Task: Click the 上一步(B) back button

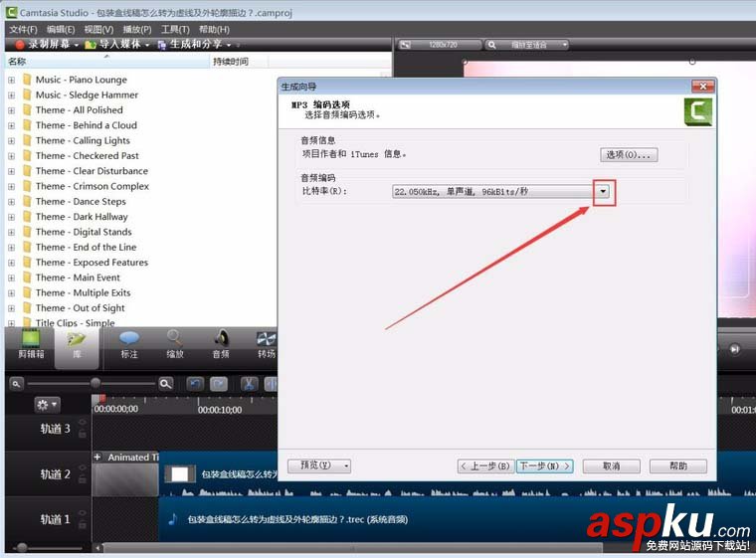Action: [486, 465]
